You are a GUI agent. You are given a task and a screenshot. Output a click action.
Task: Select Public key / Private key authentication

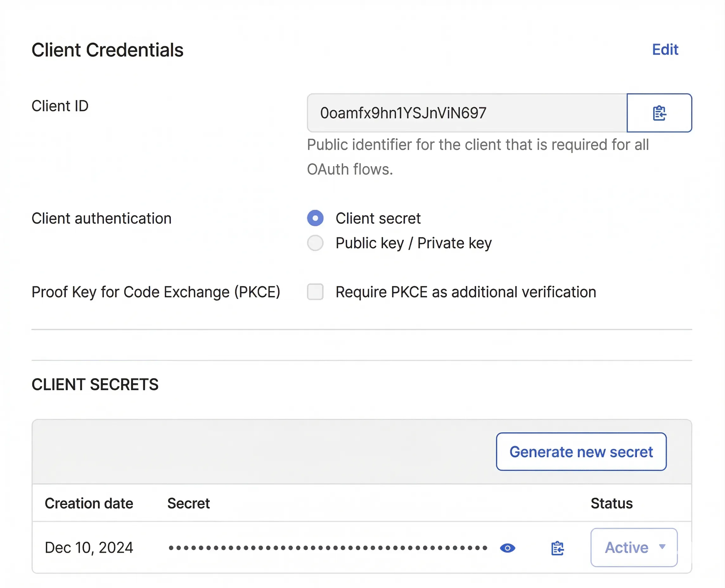tap(315, 243)
